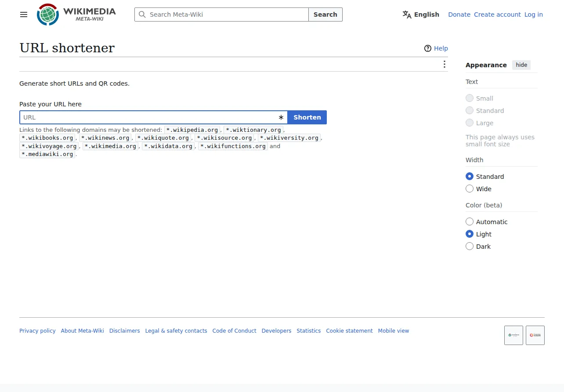Viewport: 564px width, 392px height.
Task: Click the Help question mark icon
Action: click(x=428, y=48)
